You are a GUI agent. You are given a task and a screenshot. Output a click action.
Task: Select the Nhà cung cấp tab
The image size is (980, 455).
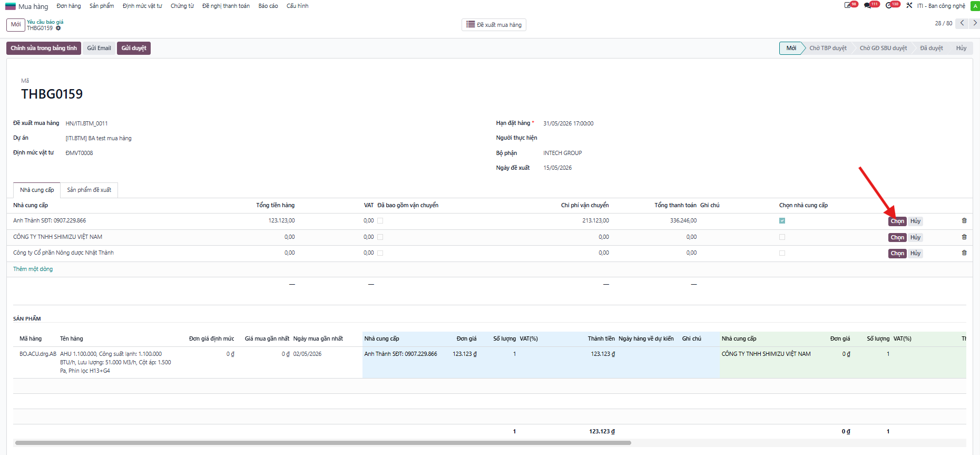click(x=37, y=190)
